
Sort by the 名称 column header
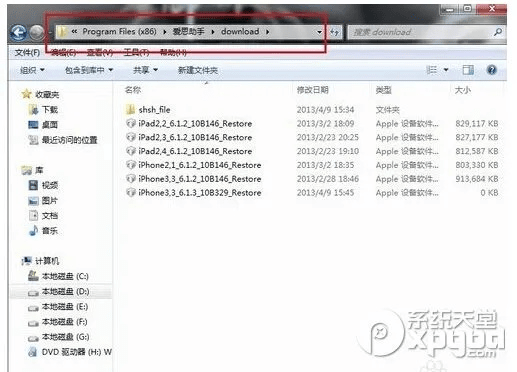tap(133, 90)
